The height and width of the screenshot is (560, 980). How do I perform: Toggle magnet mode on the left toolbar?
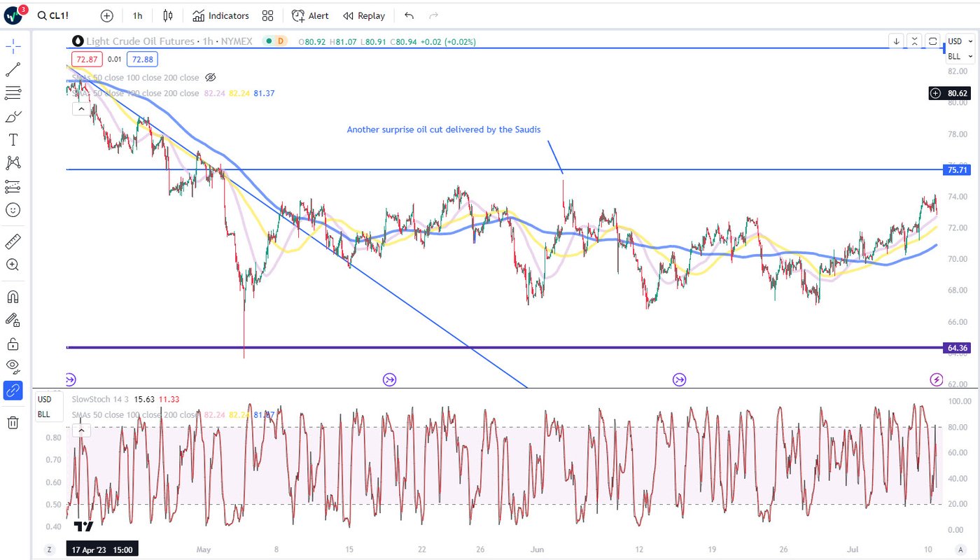[x=13, y=297]
